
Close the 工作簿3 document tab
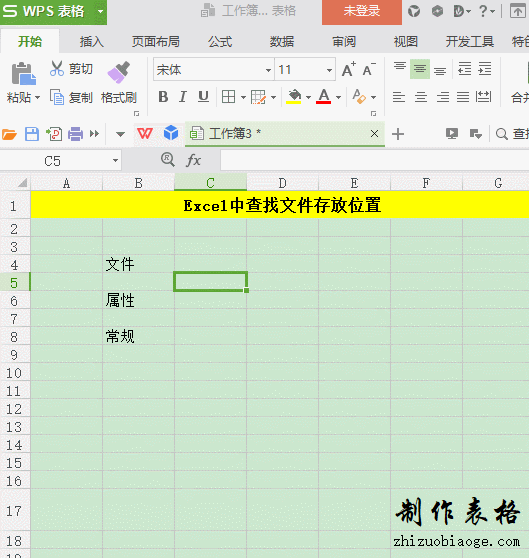click(x=374, y=134)
